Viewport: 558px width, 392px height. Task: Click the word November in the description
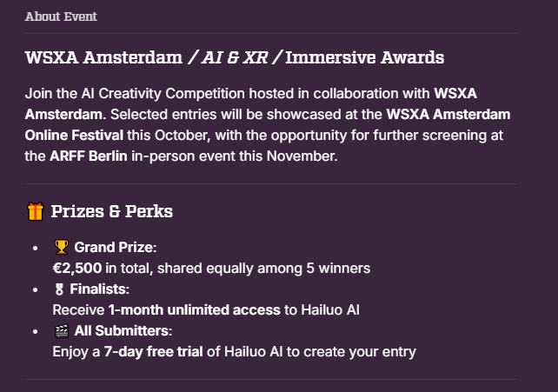click(x=302, y=156)
